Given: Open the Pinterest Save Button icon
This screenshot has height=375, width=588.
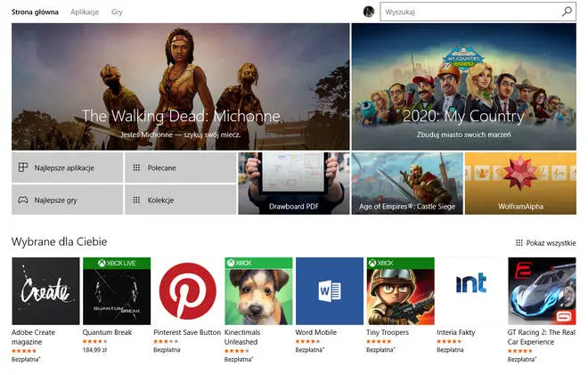Looking at the screenshot, I should coord(187,291).
